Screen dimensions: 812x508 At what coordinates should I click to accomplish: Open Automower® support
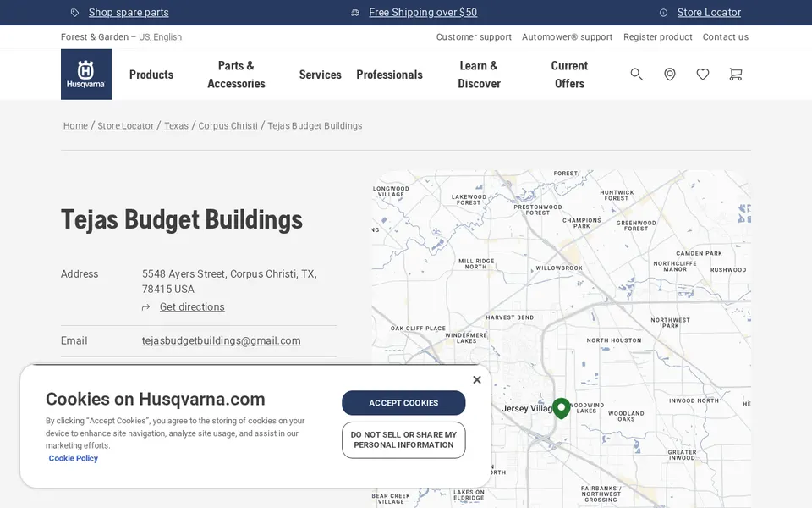(567, 36)
